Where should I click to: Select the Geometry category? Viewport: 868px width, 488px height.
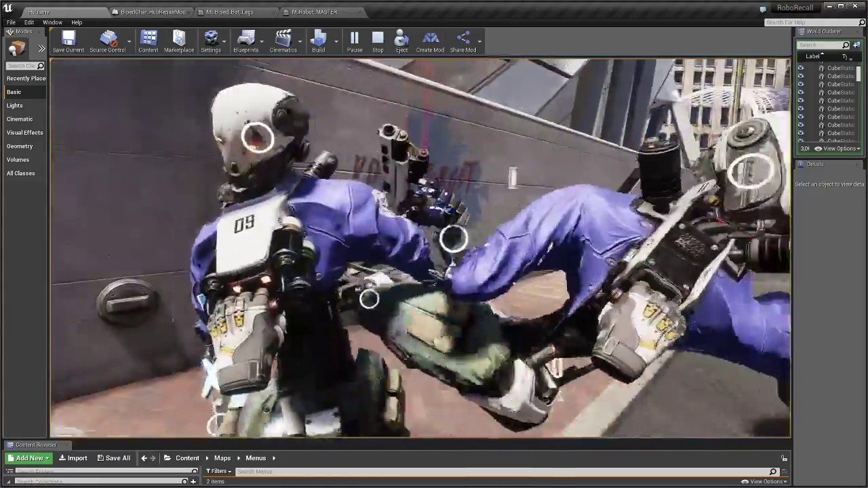[20, 146]
